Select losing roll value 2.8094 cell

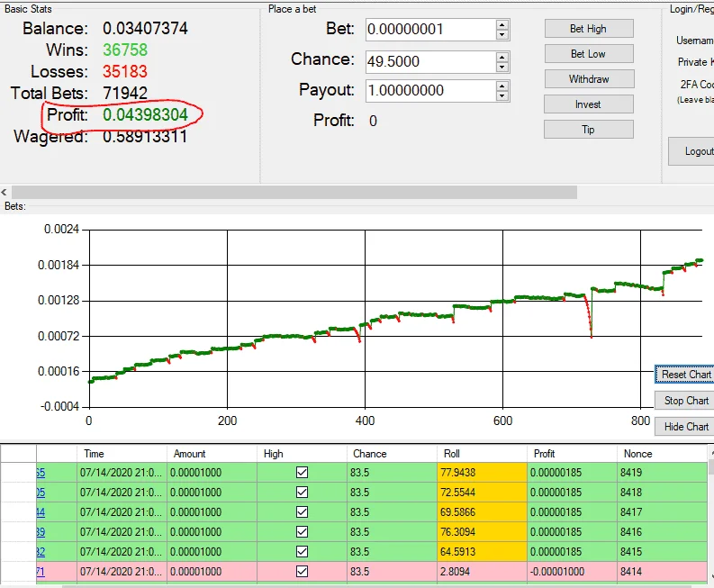(482, 572)
